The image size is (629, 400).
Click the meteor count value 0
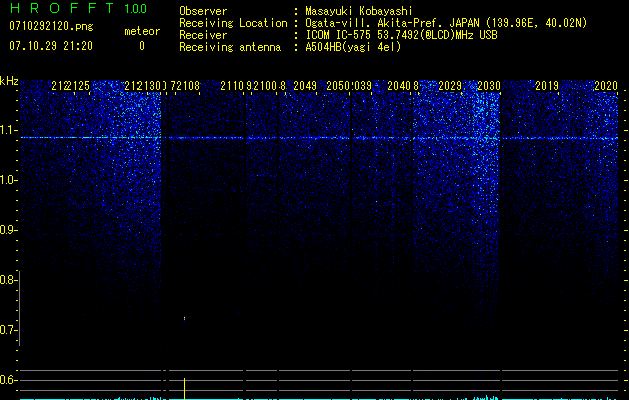142,46
